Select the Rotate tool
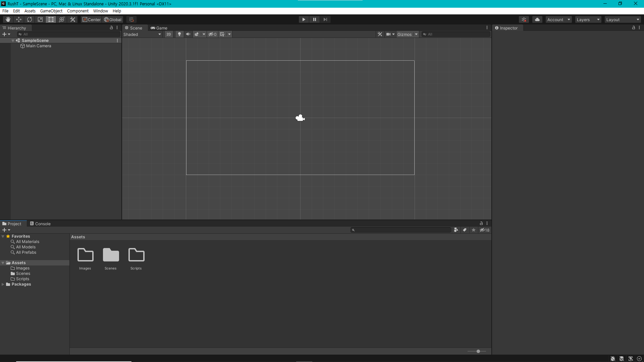 click(x=30, y=19)
